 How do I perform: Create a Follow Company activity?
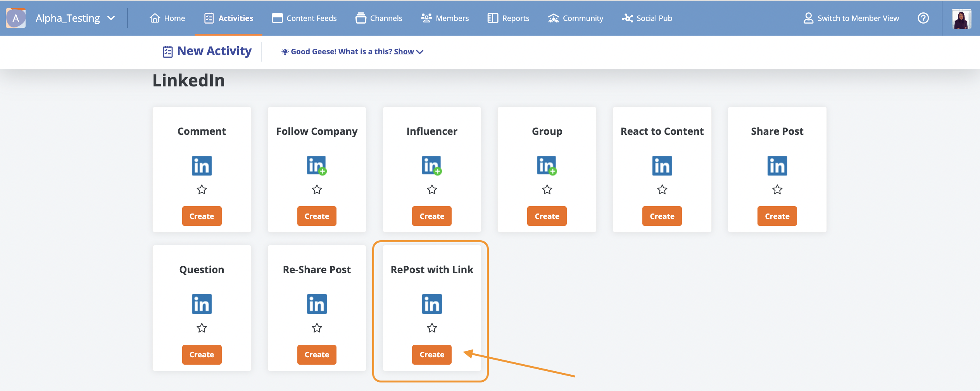pyautogui.click(x=317, y=216)
